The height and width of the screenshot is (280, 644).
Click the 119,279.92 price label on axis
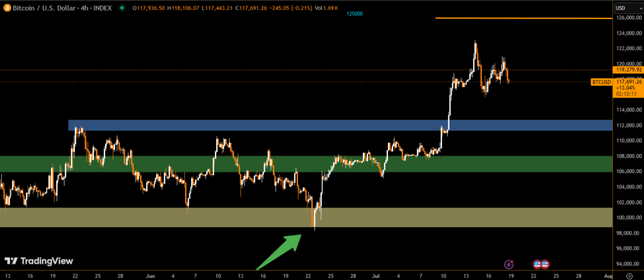(628, 70)
